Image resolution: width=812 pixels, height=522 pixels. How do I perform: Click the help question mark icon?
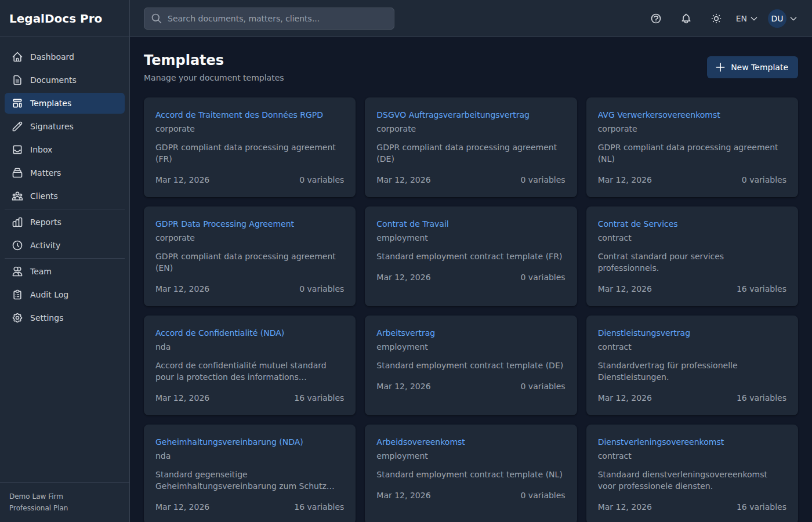[656, 19]
